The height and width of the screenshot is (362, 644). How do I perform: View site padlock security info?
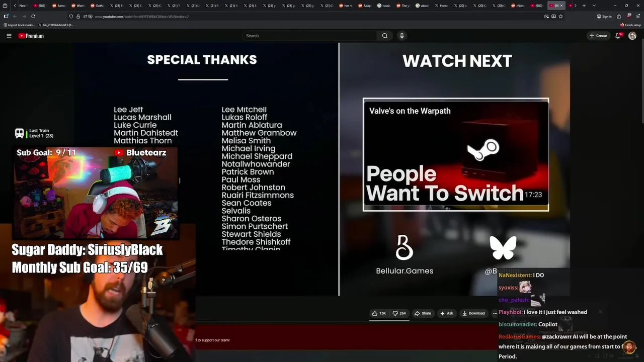(x=78, y=16)
